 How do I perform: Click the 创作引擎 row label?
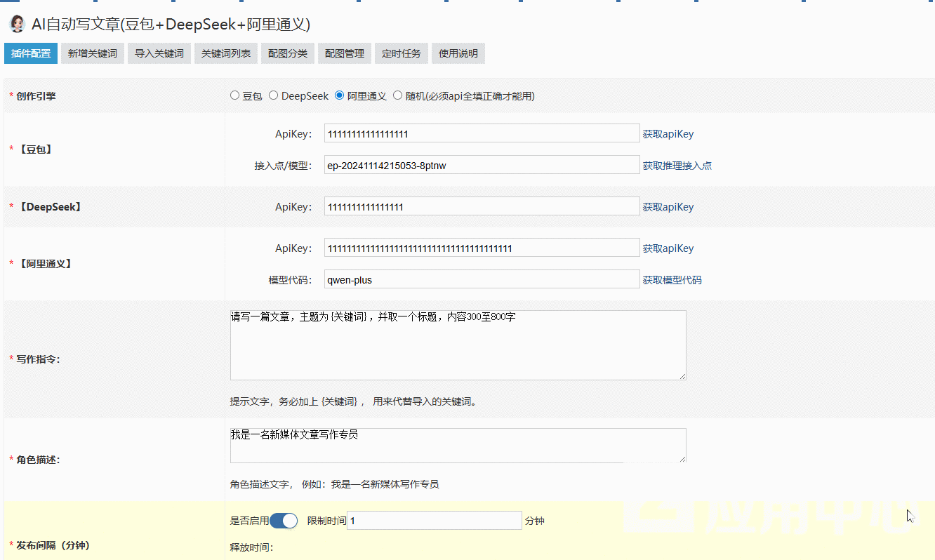point(36,96)
